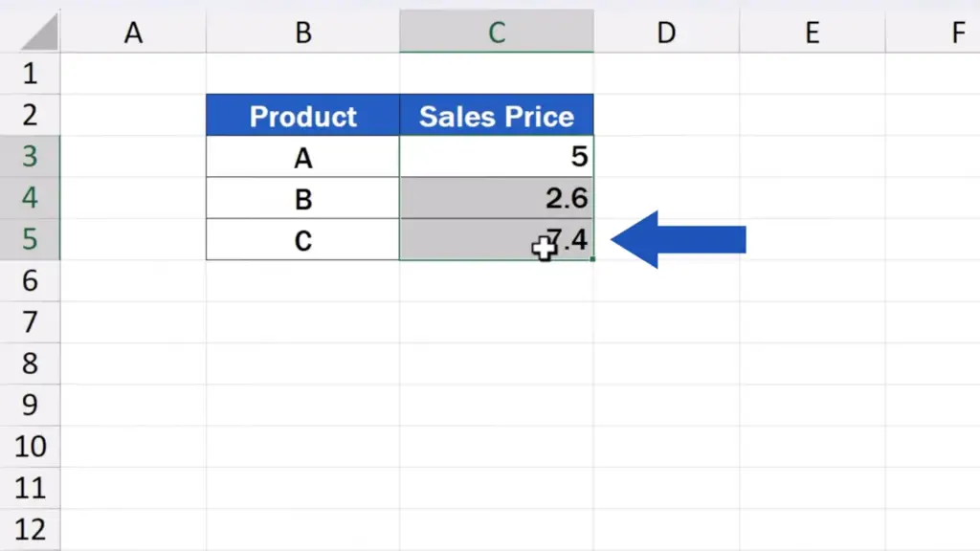The width and height of the screenshot is (980, 551).
Task: Click row 10 header
Action: [30, 447]
